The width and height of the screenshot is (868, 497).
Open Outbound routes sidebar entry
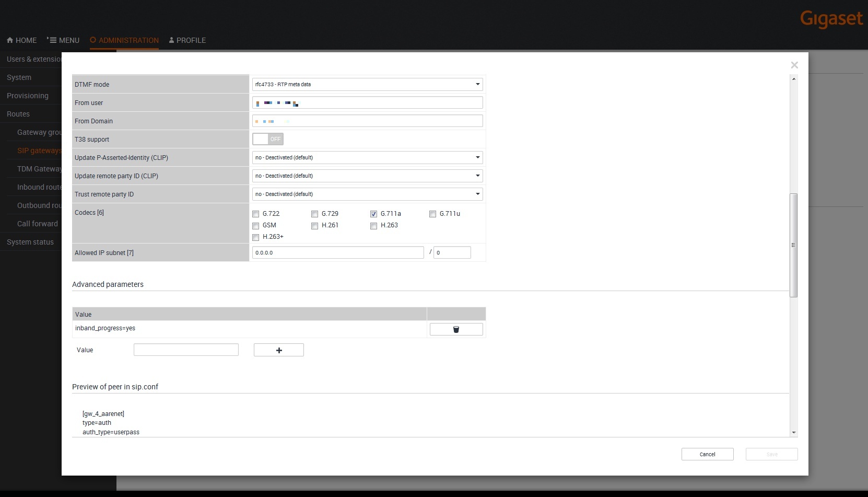pos(39,205)
